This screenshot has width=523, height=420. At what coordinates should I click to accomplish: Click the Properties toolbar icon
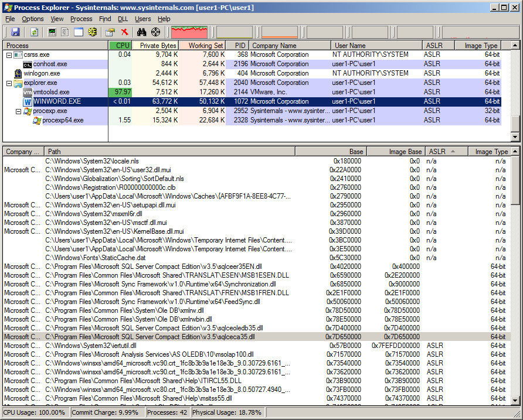click(x=109, y=32)
